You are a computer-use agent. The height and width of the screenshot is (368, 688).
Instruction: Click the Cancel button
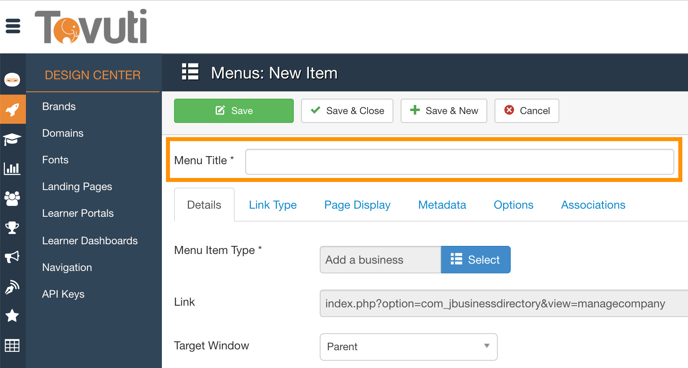click(x=527, y=111)
